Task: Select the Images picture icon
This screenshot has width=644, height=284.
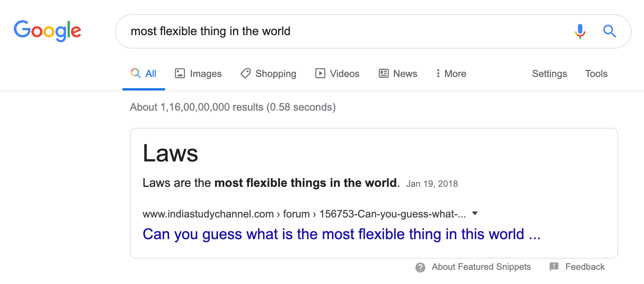Action: pos(180,74)
